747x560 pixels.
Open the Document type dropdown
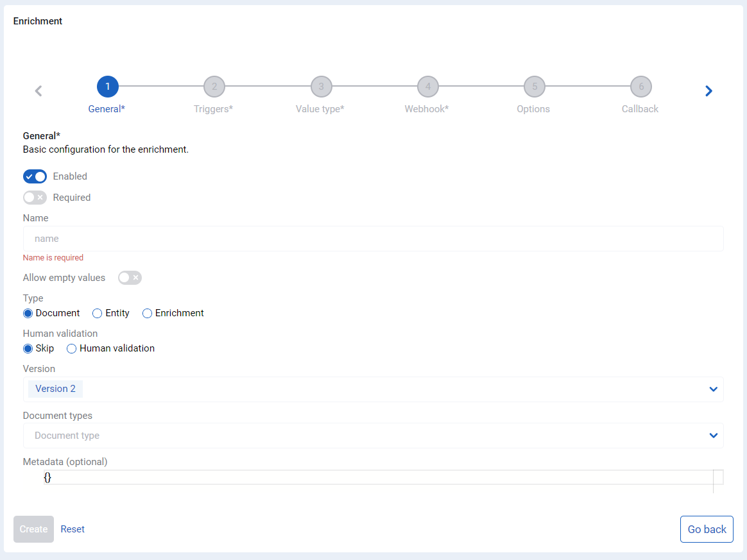click(373, 436)
